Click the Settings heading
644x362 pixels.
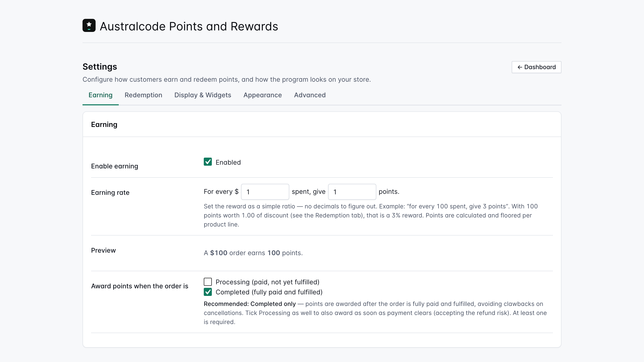pos(100,67)
